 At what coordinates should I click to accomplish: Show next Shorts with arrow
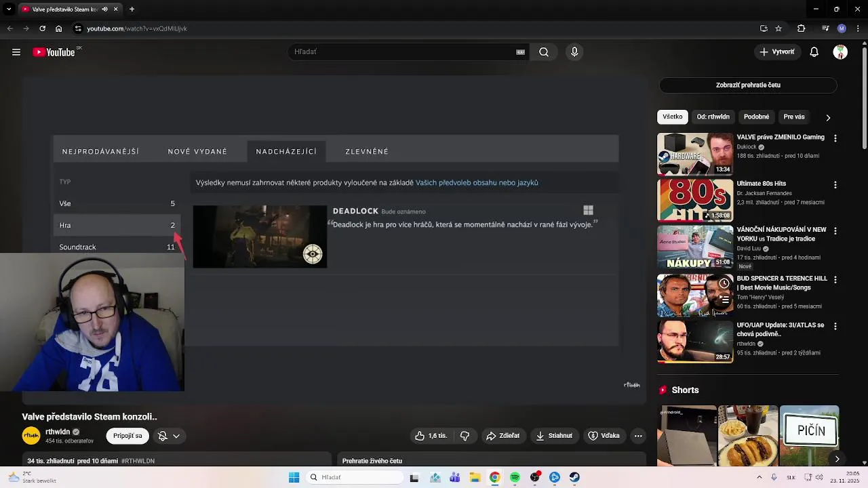(837, 459)
